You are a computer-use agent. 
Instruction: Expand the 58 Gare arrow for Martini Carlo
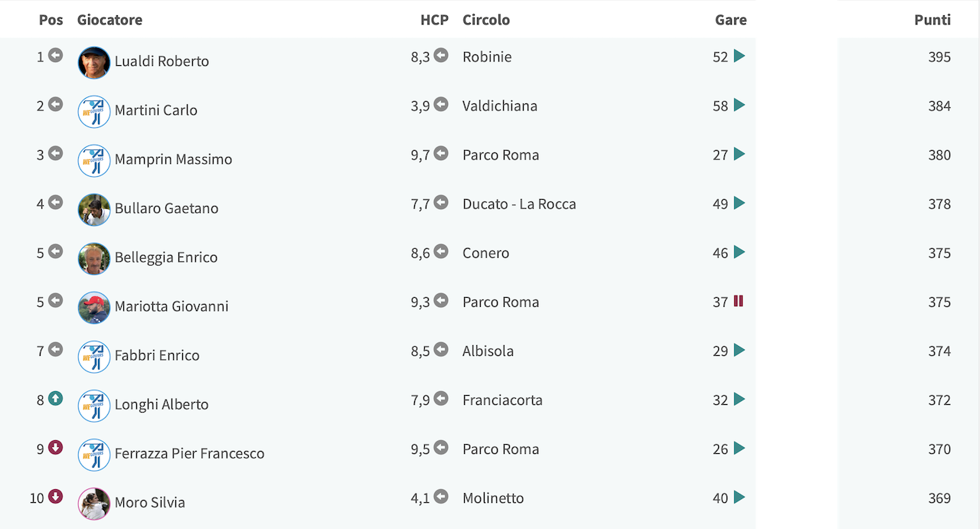(x=739, y=105)
